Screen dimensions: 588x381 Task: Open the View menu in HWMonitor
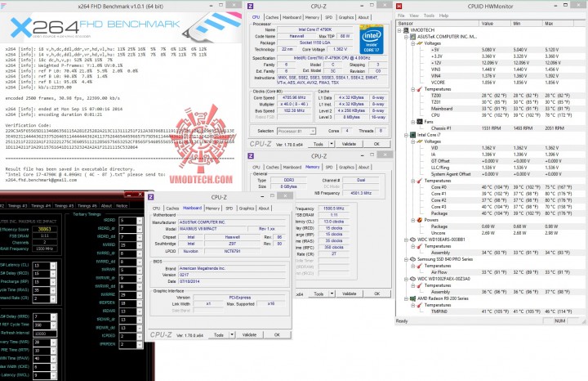414,16
